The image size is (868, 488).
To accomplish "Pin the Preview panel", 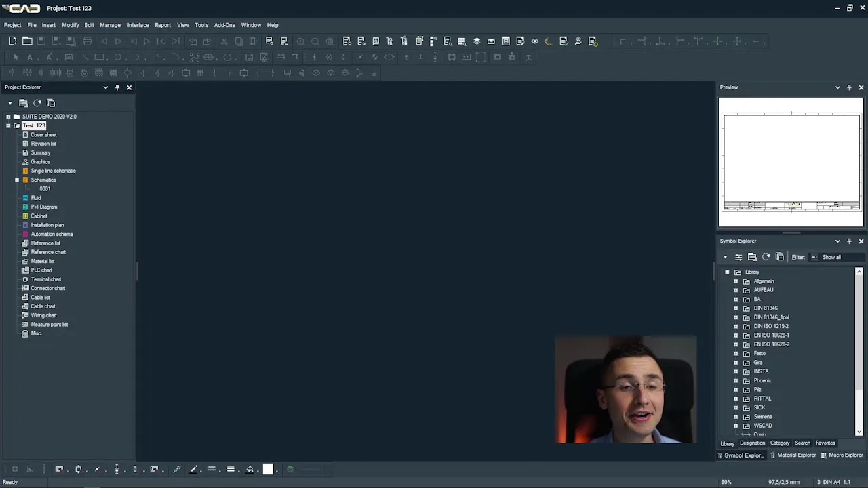I will 849,87.
